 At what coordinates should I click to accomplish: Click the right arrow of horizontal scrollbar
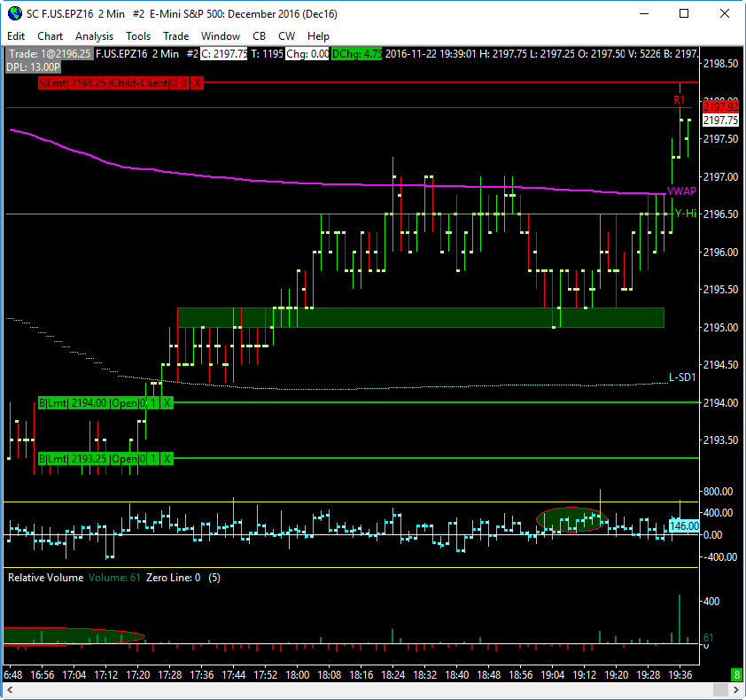click(x=735, y=689)
